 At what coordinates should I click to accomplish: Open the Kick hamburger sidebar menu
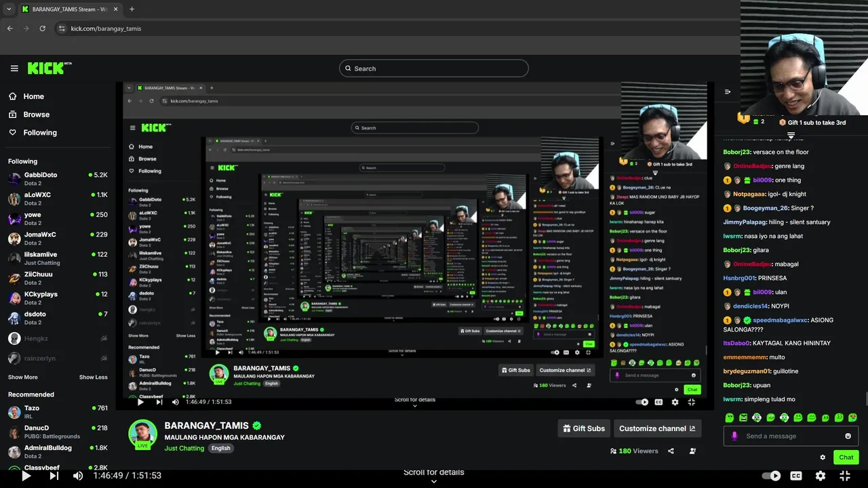(14, 68)
